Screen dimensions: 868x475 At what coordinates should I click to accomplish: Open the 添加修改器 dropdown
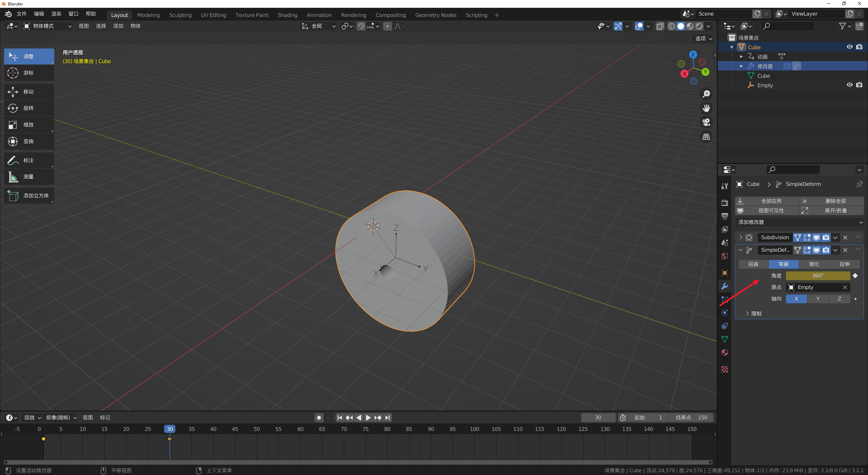pos(799,222)
